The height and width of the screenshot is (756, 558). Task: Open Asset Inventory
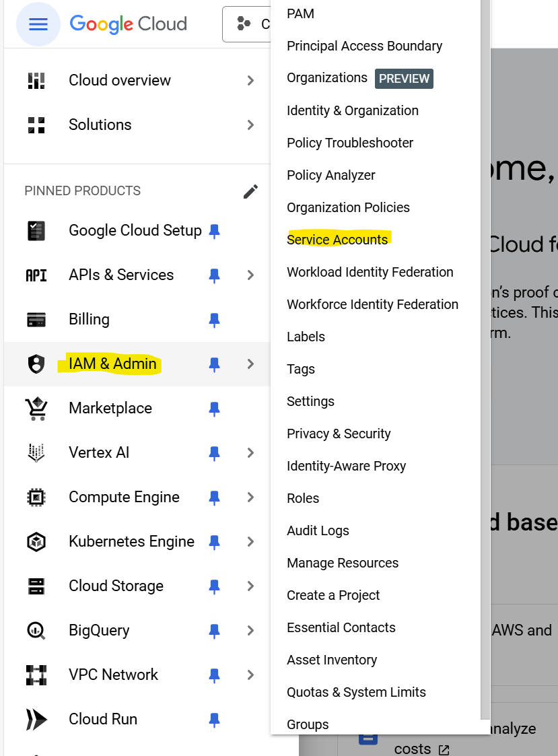click(332, 660)
